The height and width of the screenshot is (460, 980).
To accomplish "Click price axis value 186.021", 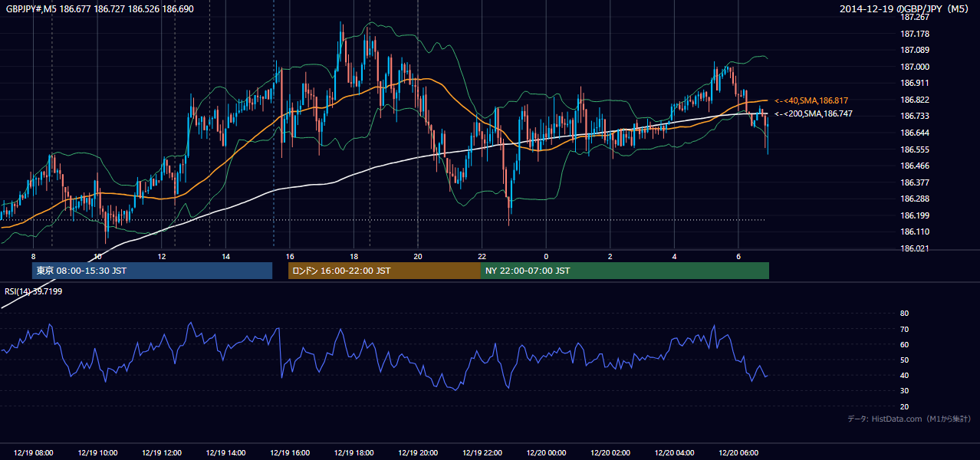I will click(915, 248).
